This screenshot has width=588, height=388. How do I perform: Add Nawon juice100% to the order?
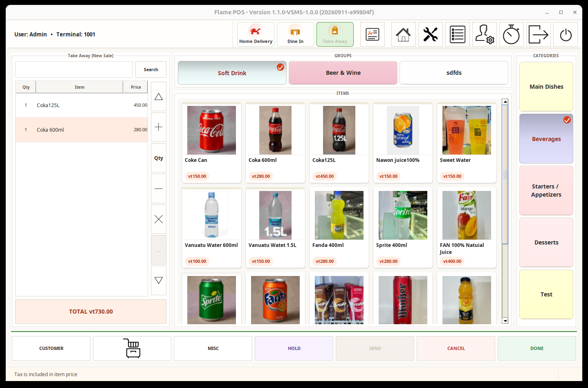[403, 143]
